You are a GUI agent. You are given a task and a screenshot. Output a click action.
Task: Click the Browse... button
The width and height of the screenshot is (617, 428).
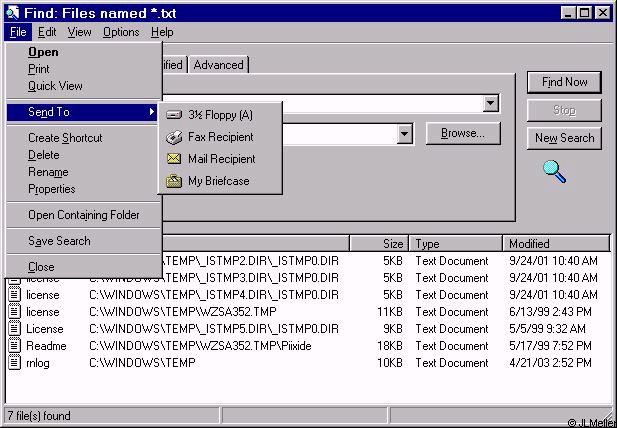point(462,133)
